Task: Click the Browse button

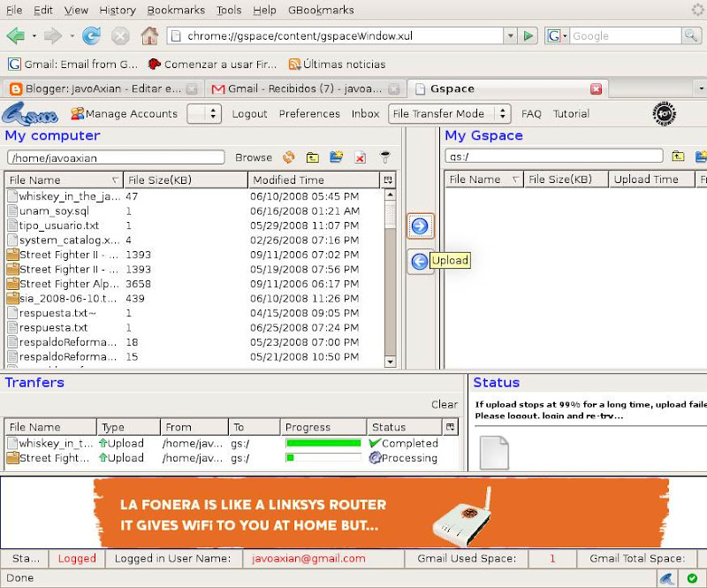Action: [254, 157]
